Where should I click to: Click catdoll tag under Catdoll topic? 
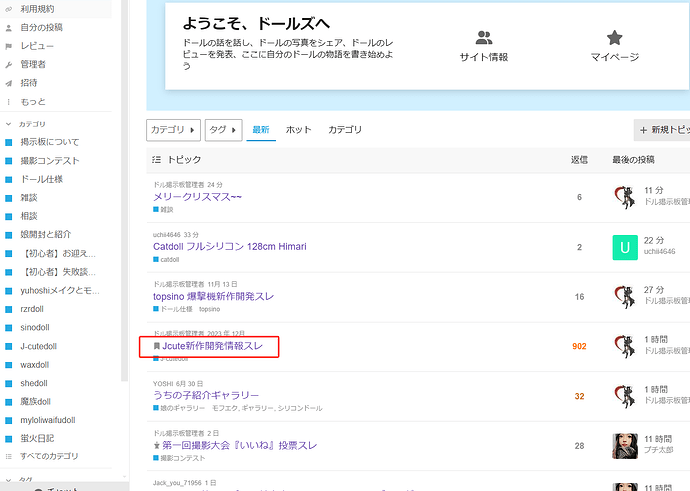tap(166, 260)
